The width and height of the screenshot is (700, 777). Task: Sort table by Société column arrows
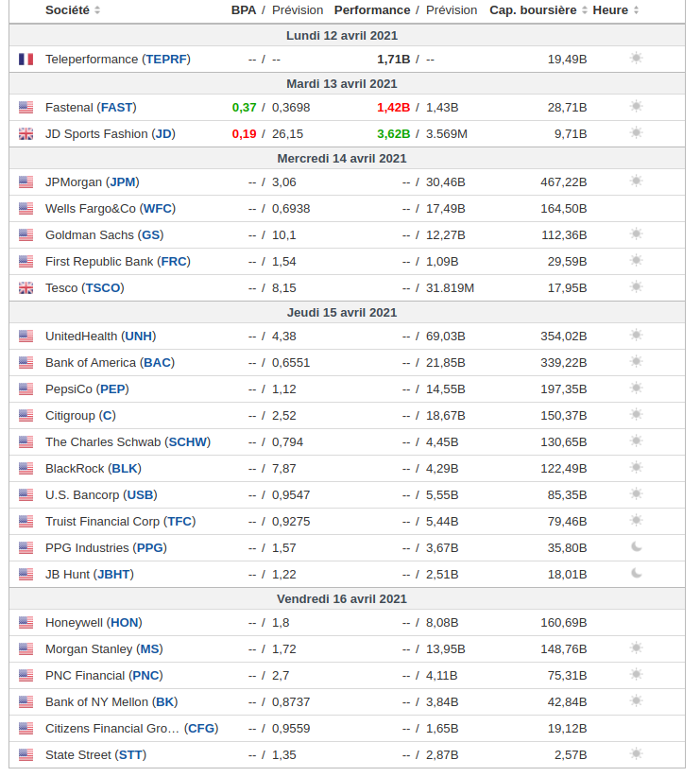[x=97, y=10]
